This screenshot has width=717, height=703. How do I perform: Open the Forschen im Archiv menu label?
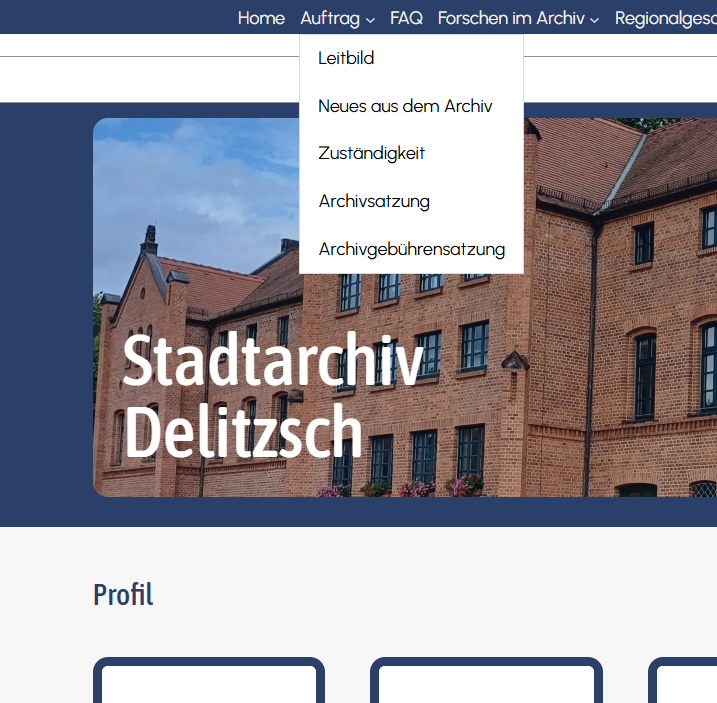511,18
